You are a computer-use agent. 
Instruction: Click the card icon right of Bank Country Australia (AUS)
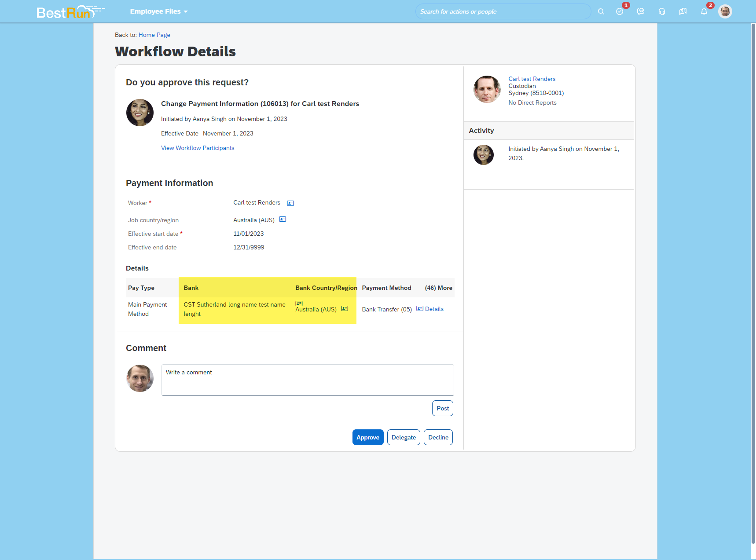[x=345, y=308]
